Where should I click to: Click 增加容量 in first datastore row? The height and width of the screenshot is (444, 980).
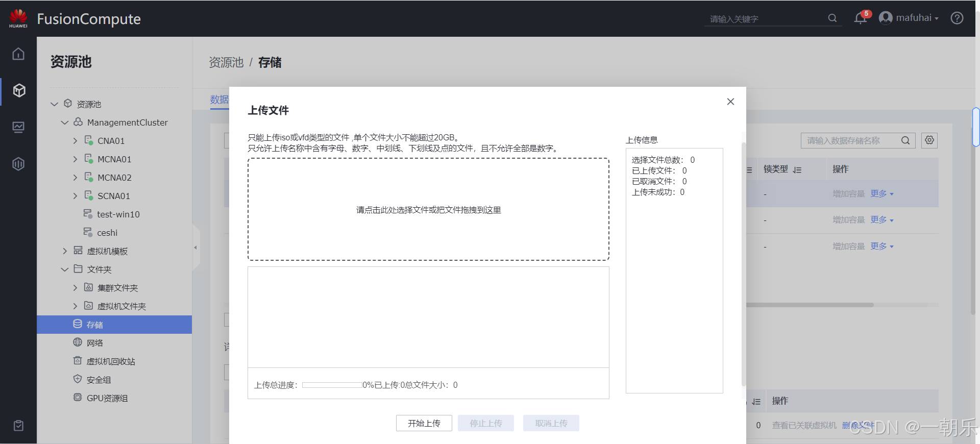849,194
